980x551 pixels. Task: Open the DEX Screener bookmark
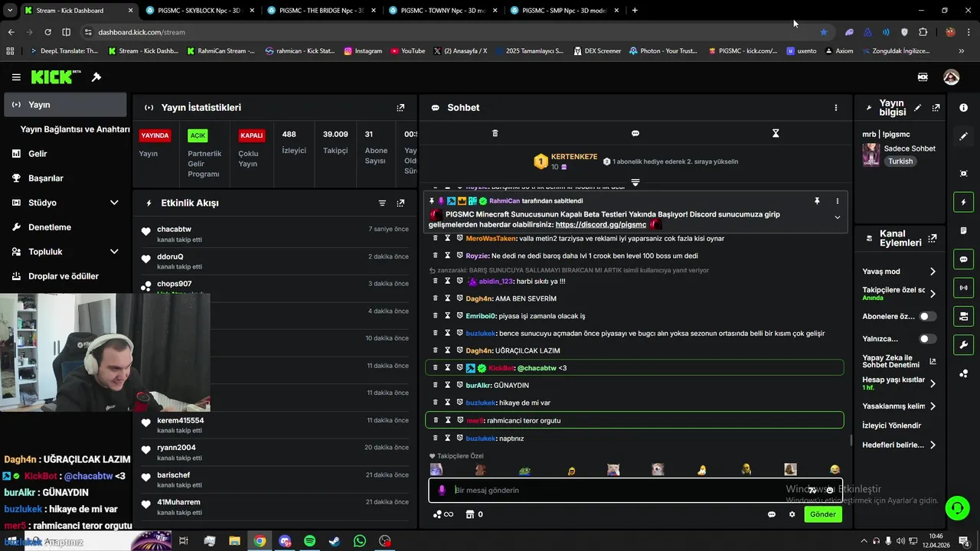click(596, 51)
